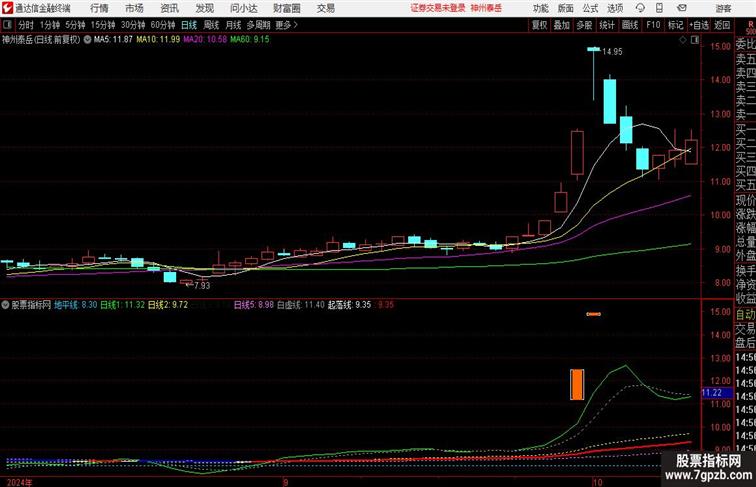Open the mobile phone icon in the title bar
The height and width of the screenshot is (487, 756).
[x=659, y=8]
